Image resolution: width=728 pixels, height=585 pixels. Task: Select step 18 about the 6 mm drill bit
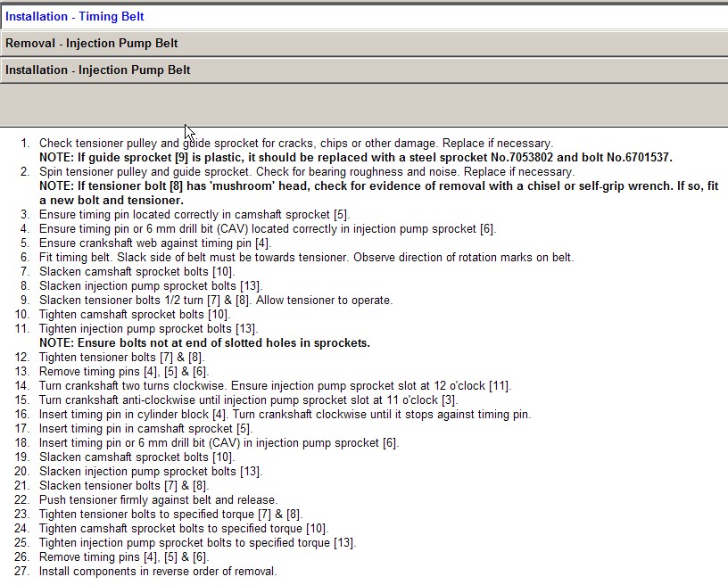tap(219, 443)
